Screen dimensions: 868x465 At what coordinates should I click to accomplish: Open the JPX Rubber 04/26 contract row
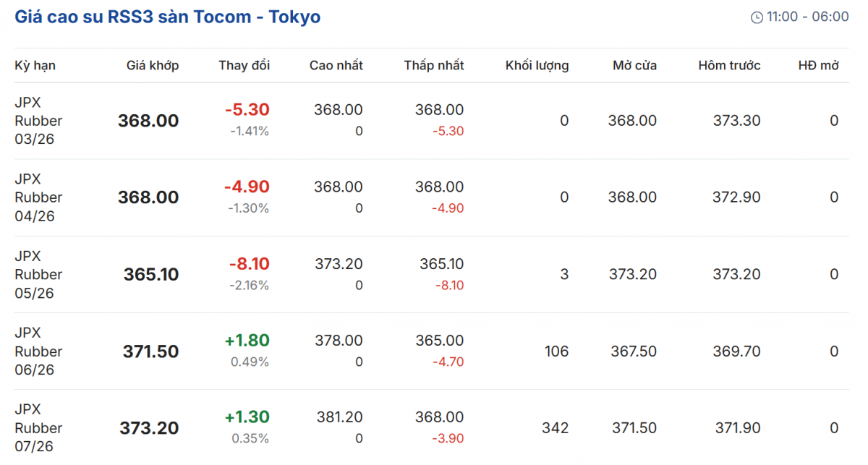38,197
